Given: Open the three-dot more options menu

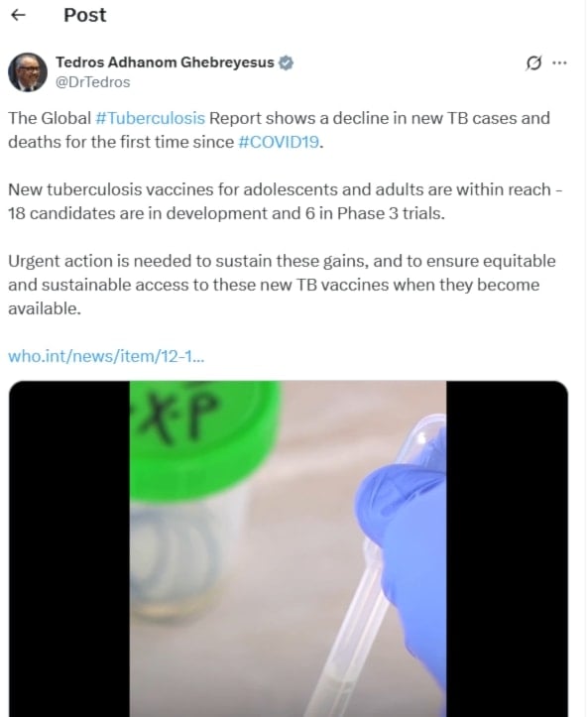Looking at the screenshot, I should coord(559,62).
